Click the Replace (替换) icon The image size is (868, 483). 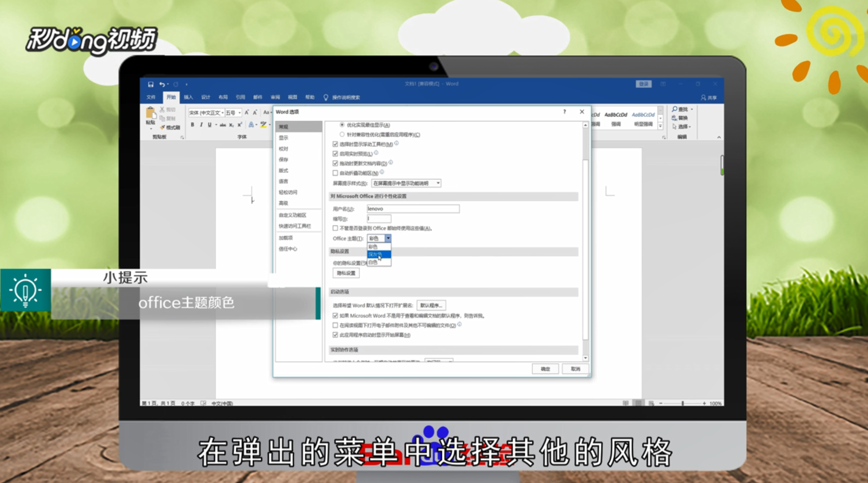click(x=674, y=118)
